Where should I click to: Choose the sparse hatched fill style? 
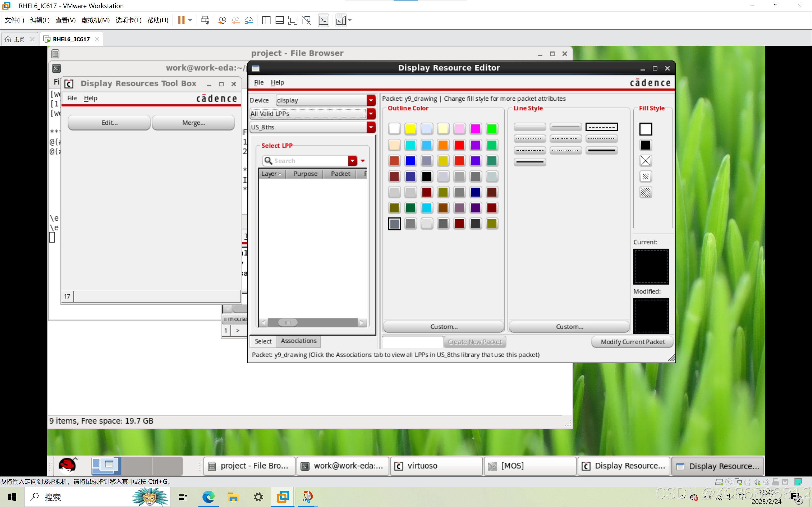pyautogui.click(x=645, y=176)
